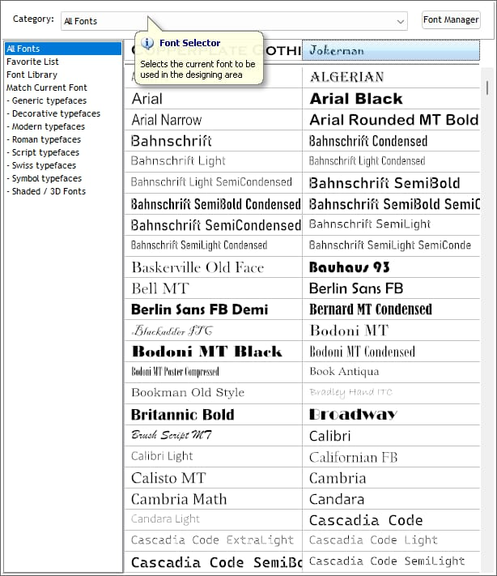
Task: Select the Californian FB font
Action: 391,457
